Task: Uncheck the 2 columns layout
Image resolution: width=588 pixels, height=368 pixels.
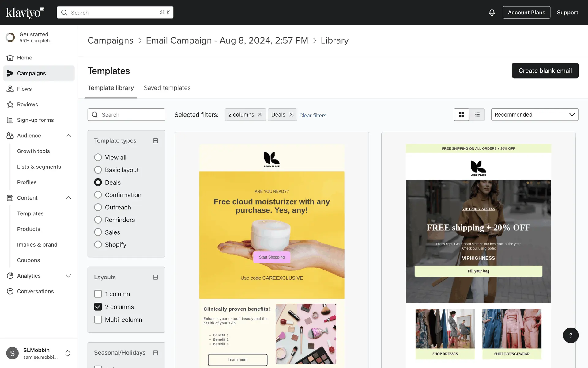Action: point(98,307)
